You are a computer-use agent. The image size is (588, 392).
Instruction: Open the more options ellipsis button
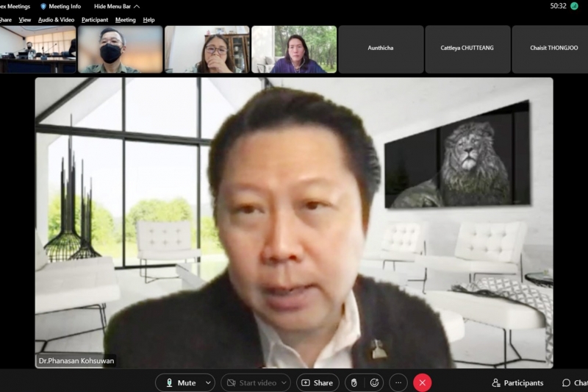tap(398, 382)
